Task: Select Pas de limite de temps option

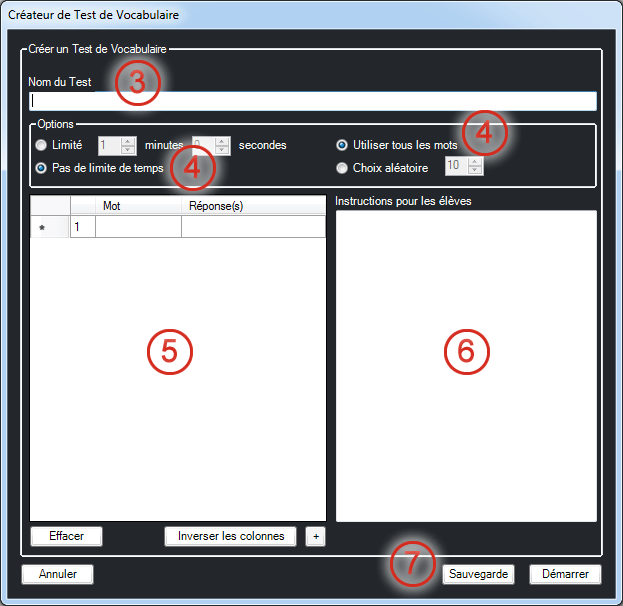Action: coord(41,168)
